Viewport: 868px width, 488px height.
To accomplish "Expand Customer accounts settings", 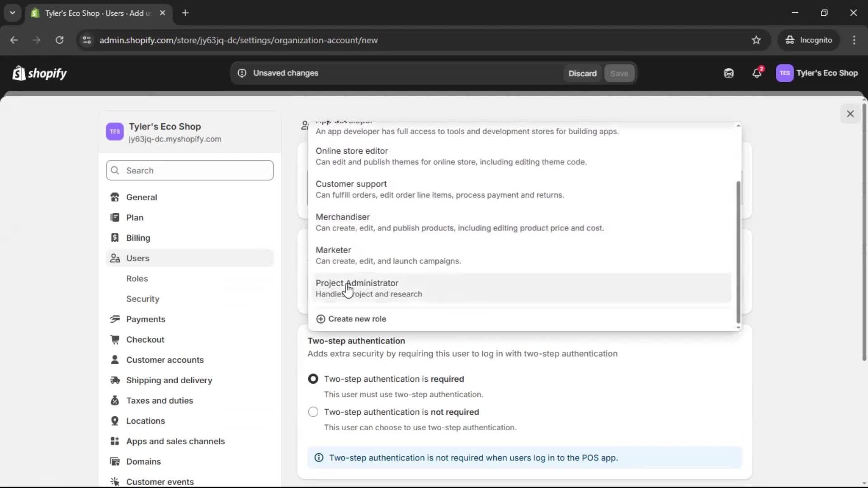I will pos(165,360).
